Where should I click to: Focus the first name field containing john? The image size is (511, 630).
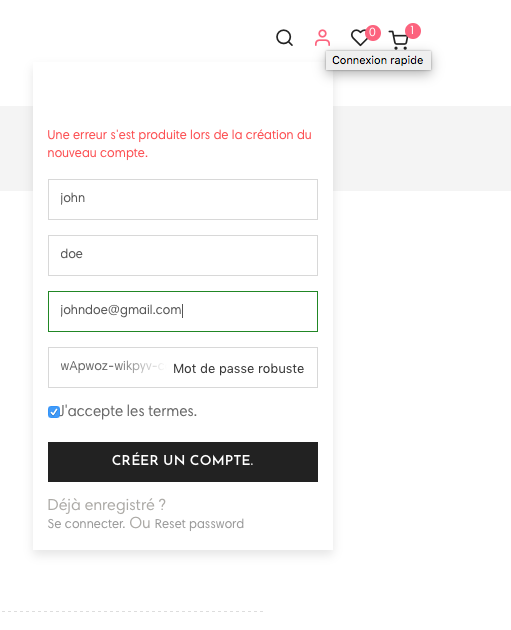(x=183, y=199)
